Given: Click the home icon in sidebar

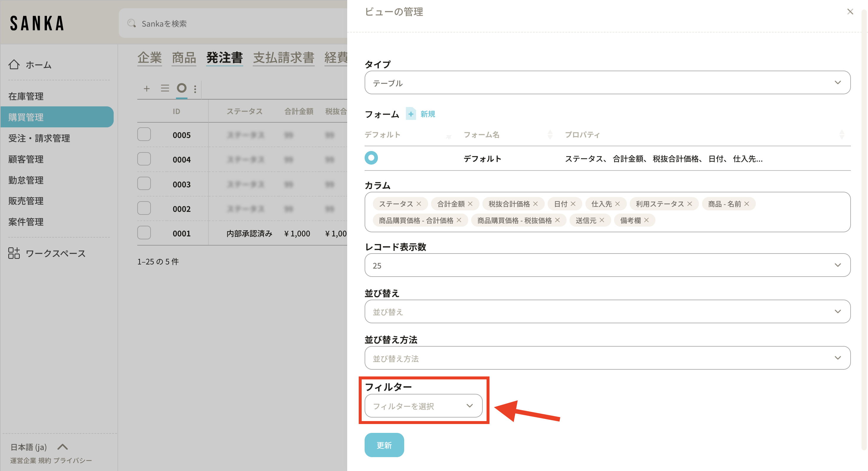Looking at the screenshot, I should click(14, 64).
